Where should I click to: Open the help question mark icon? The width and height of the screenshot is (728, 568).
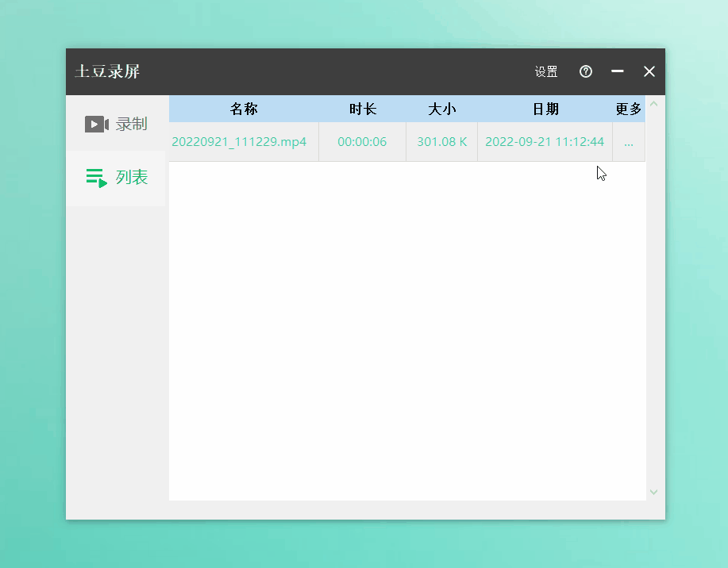(x=585, y=71)
